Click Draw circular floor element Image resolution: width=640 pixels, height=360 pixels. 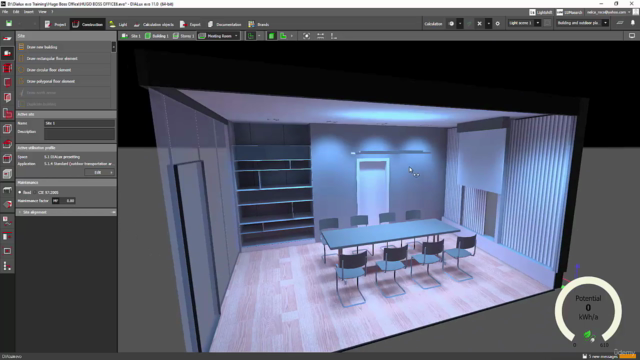(64, 70)
